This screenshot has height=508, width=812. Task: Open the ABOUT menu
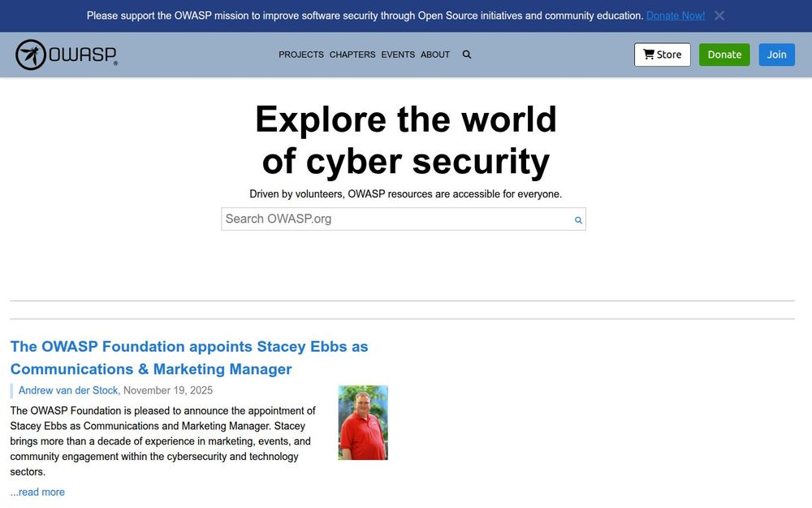click(435, 54)
